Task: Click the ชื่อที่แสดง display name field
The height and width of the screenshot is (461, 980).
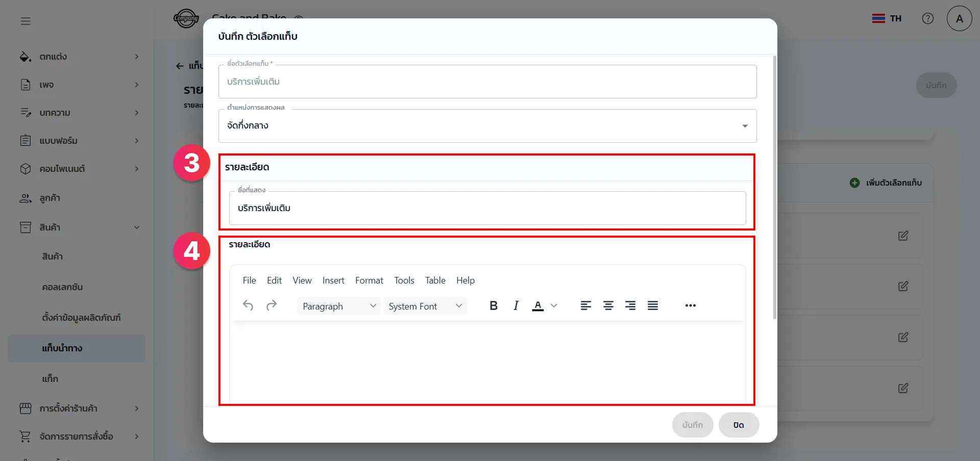Action: click(x=487, y=208)
